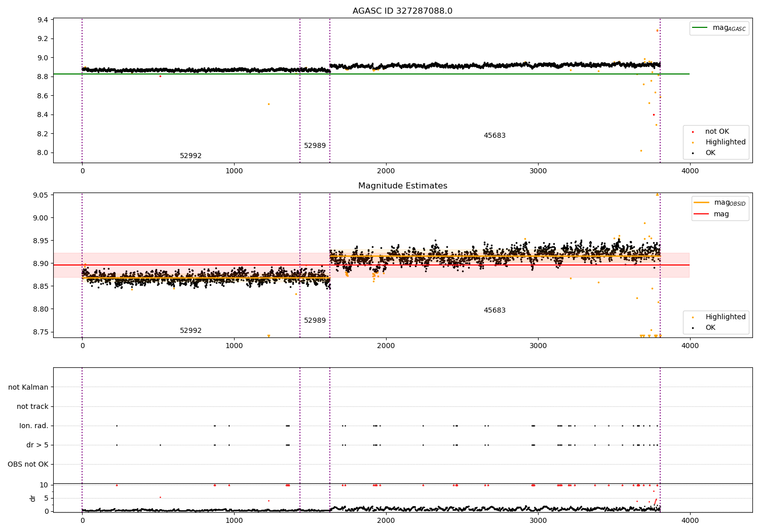The width and height of the screenshot is (760, 532).
Task: Click the 9.4 tick on top plot
Action: [43, 20]
